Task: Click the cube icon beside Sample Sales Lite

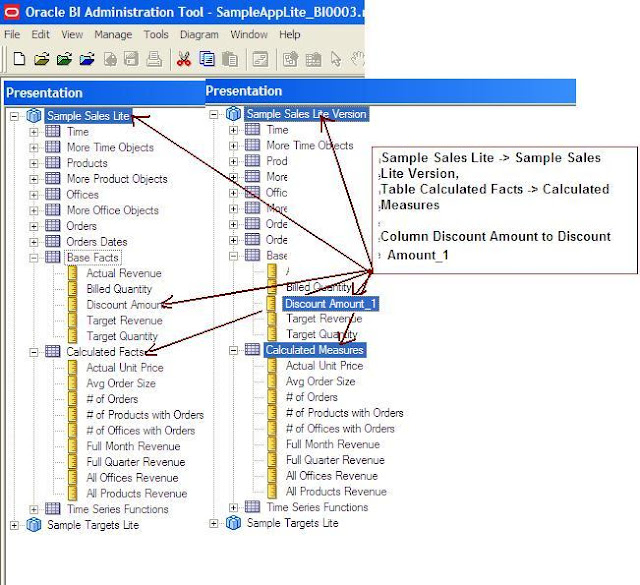Action: (x=34, y=116)
